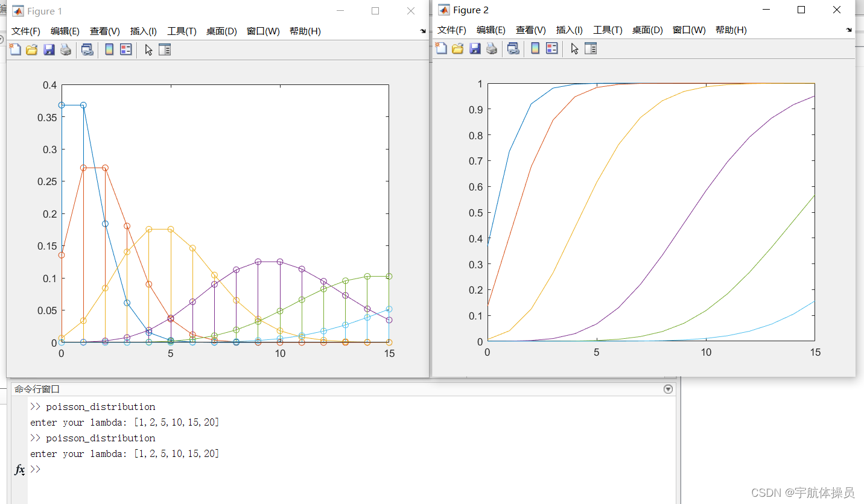Click the fx function hint button
The height and width of the screenshot is (504, 864).
coord(18,469)
